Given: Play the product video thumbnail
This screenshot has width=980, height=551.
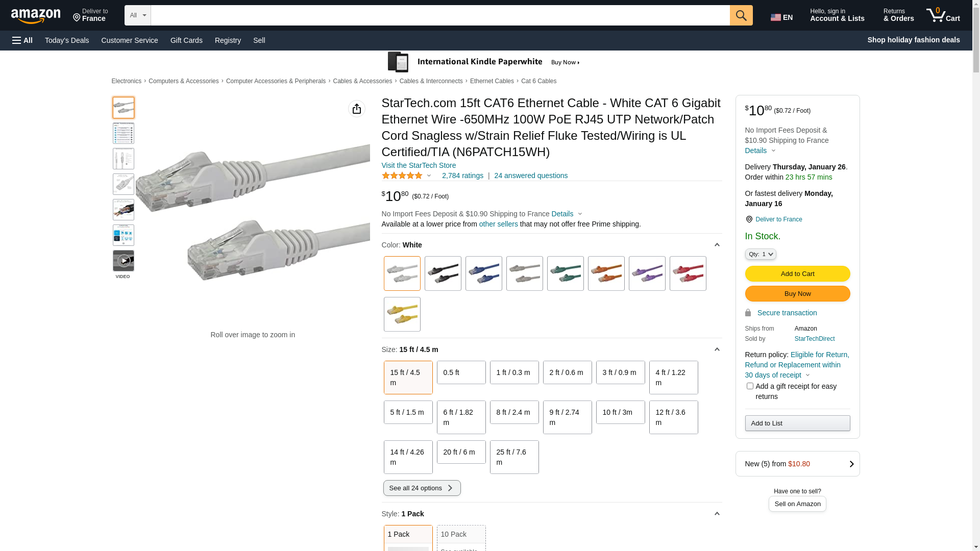Looking at the screenshot, I should coord(124,261).
